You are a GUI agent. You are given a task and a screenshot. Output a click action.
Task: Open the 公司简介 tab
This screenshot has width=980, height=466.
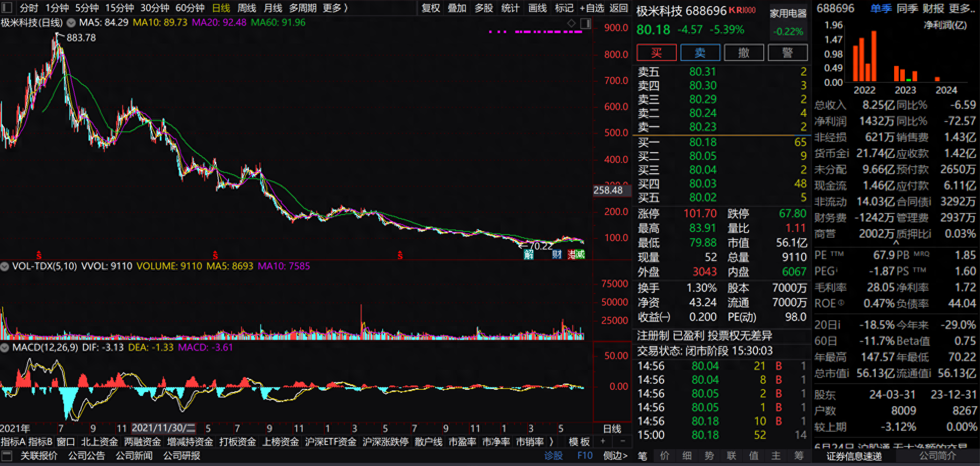point(938,456)
